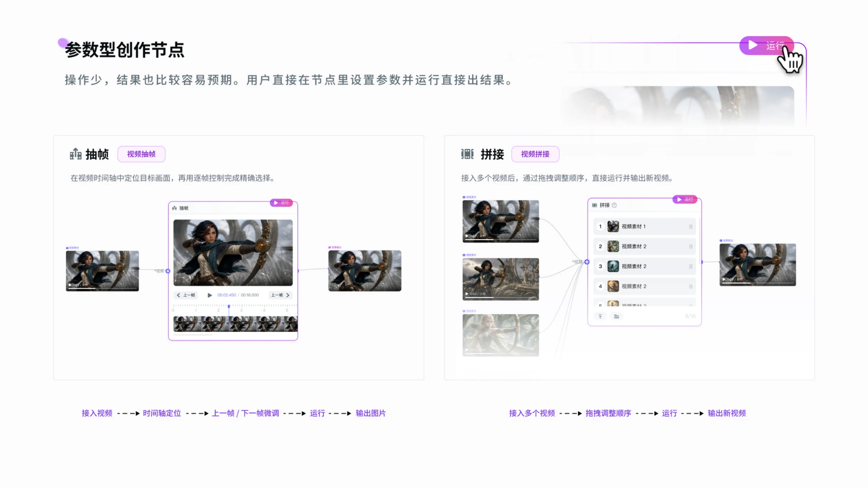The image size is (868, 488).
Task: Open the help icon next to 拼接
Action: point(614,205)
